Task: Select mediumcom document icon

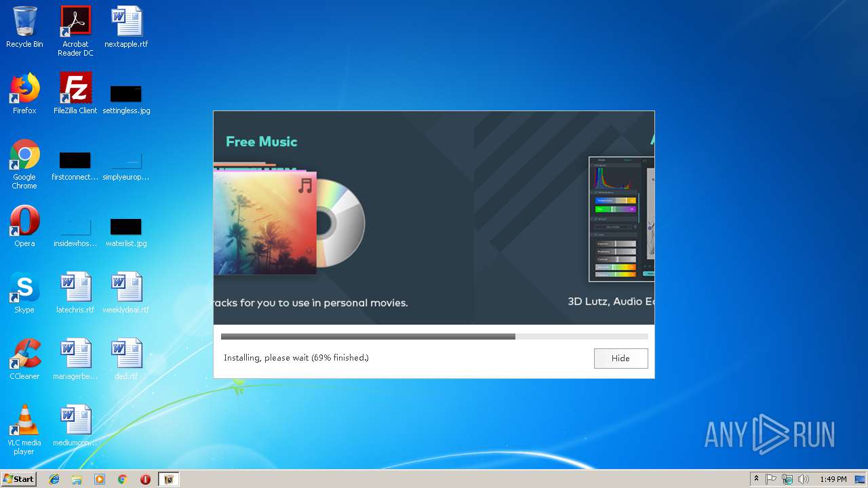Action: (75, 426)
